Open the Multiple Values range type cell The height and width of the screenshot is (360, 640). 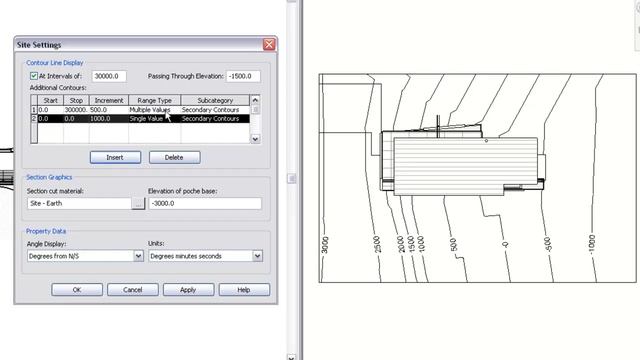[154, 110]
